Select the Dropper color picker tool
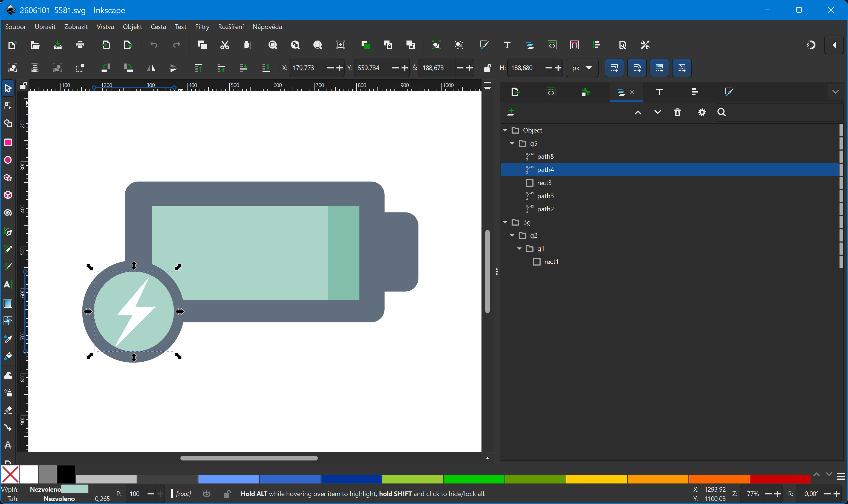Screen dimensions: 848x504 click(8, 339)
